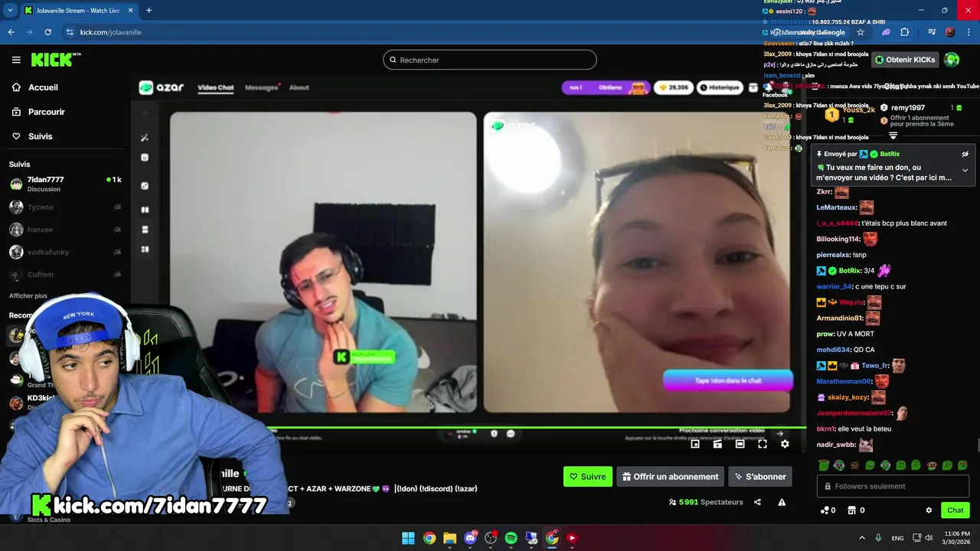Viewport: 980px width, 551px height.
Task: Open player settings gear
Action: pos(785,444)
